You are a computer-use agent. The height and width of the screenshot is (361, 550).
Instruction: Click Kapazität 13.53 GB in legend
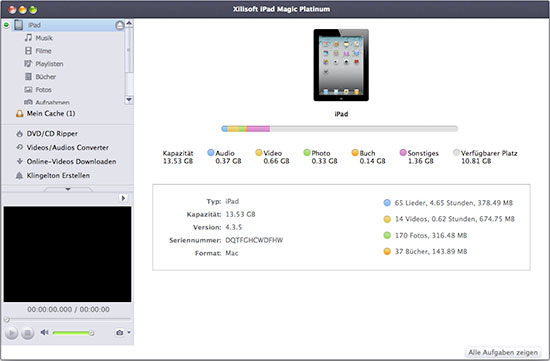click(x=178, y=157)
